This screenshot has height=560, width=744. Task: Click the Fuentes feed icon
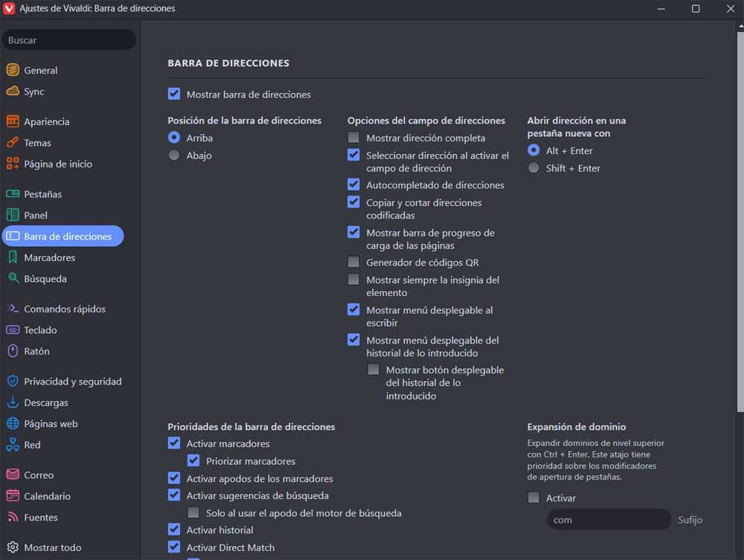point(13,517)
